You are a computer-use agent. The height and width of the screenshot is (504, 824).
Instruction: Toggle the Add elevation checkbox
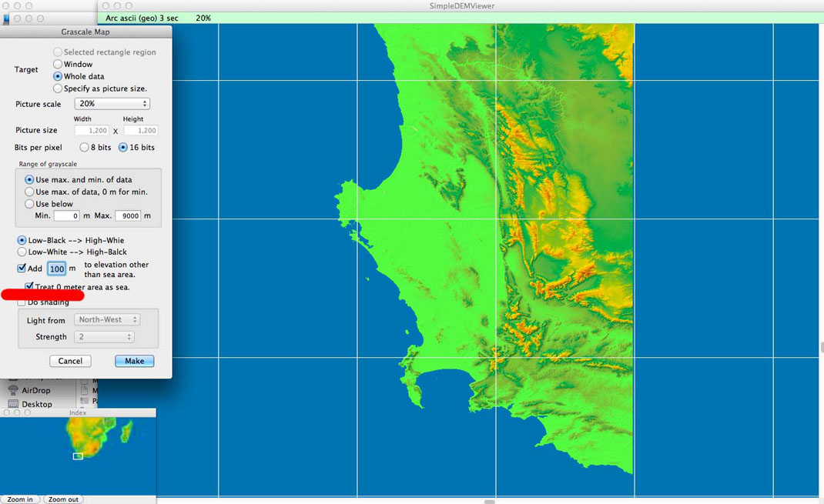[x=22, y=269]
